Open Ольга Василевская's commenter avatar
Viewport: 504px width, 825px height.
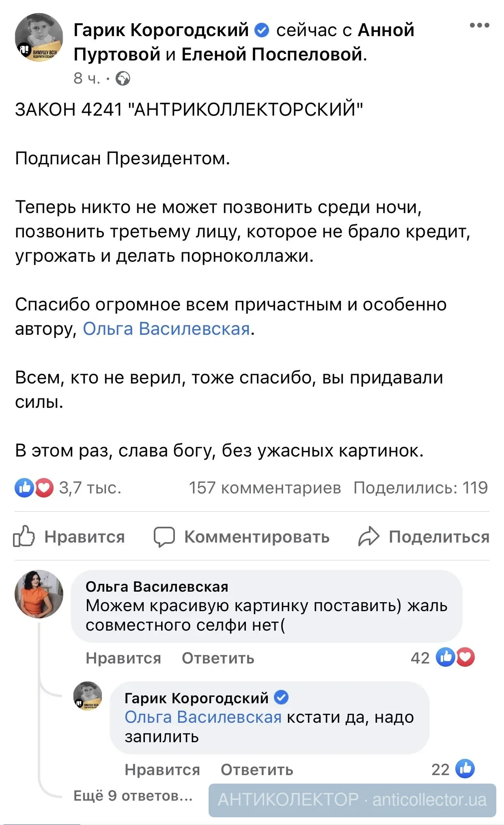[39, 594]
